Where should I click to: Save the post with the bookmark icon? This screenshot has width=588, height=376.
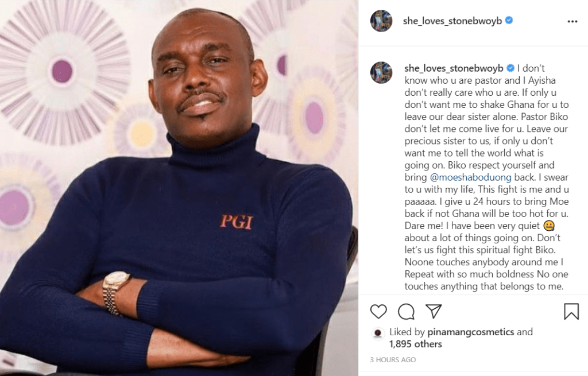pos(571,312)
